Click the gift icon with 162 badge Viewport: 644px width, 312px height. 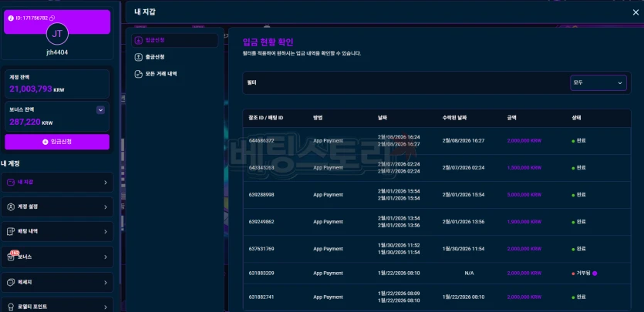click(x=12, y=257)
